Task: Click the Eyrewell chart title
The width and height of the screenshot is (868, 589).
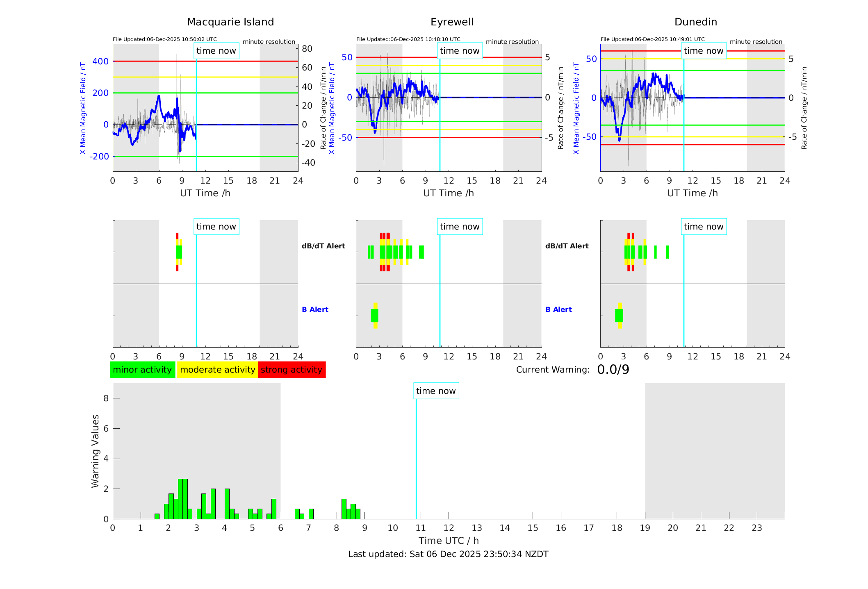Action: pos(452,22)
